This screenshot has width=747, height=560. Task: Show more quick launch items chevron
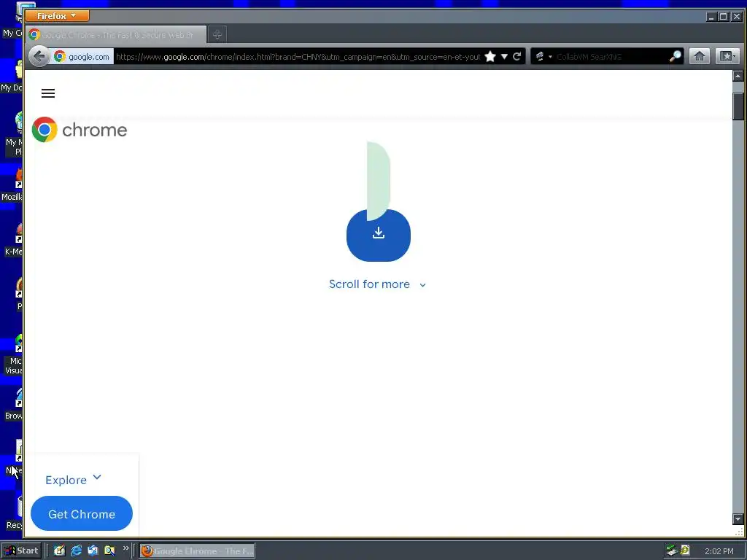125,548
